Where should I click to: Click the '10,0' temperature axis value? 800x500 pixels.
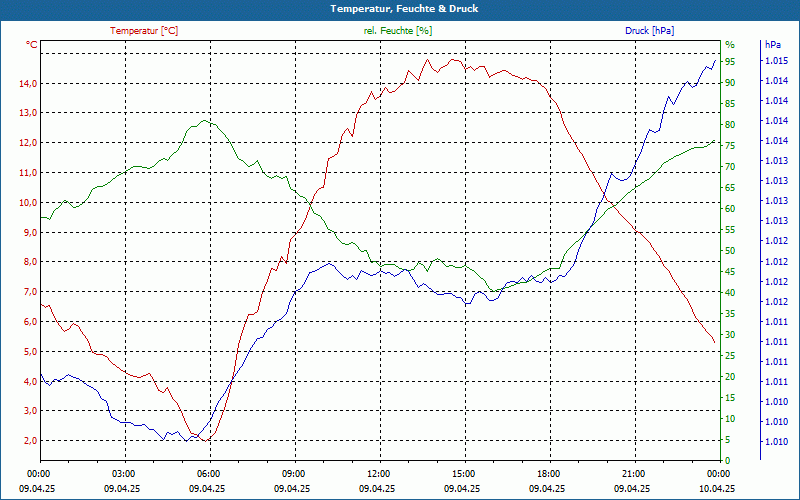pyautogui.click(x=28, y=203)
